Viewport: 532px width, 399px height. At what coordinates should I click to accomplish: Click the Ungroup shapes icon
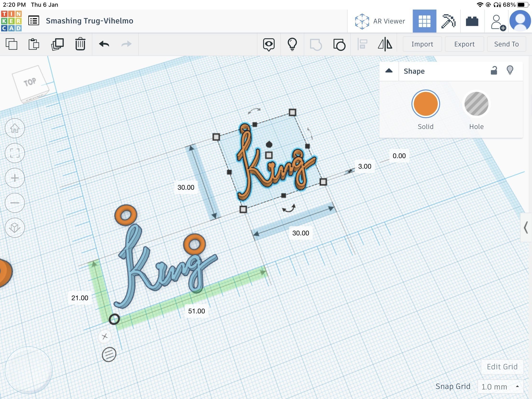pyautogui.click(x=339, y=44)
